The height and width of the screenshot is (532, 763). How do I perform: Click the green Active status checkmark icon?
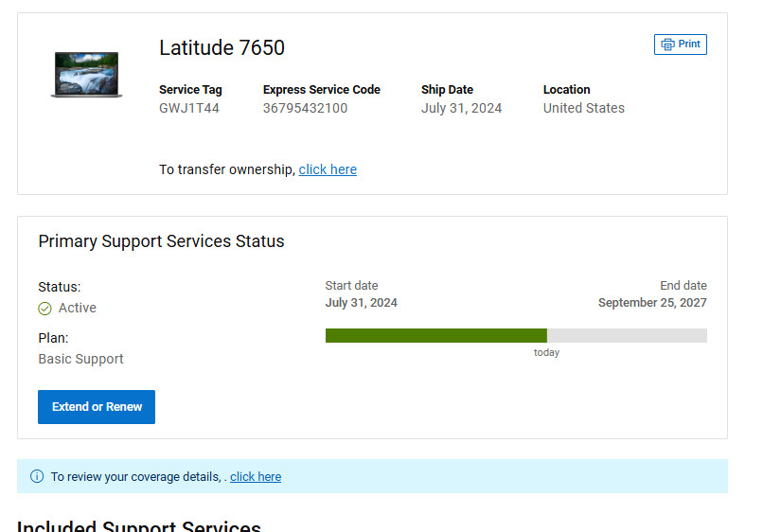[x=44, y=309]
